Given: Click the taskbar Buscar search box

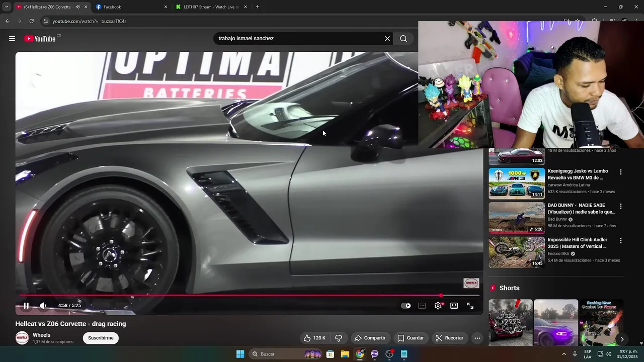Looking at the screenshot, I should [x=286, y=354].
